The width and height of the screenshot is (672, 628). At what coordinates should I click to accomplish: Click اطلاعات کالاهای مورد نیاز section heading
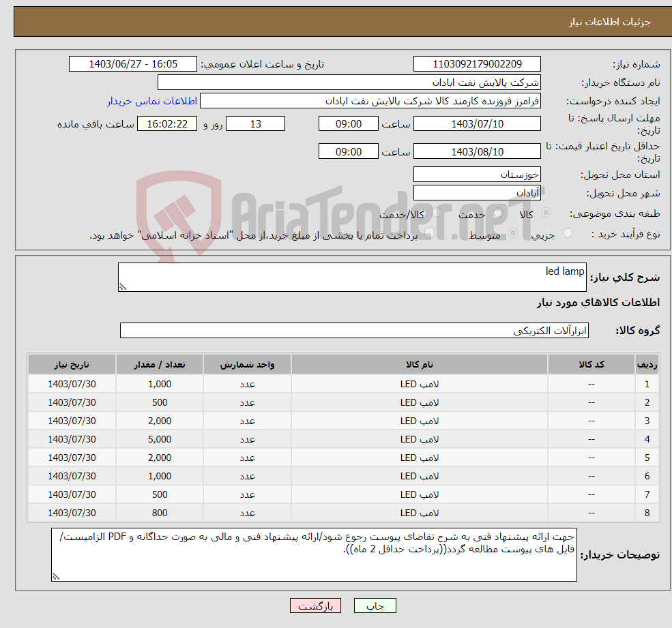tap(598, 303)
